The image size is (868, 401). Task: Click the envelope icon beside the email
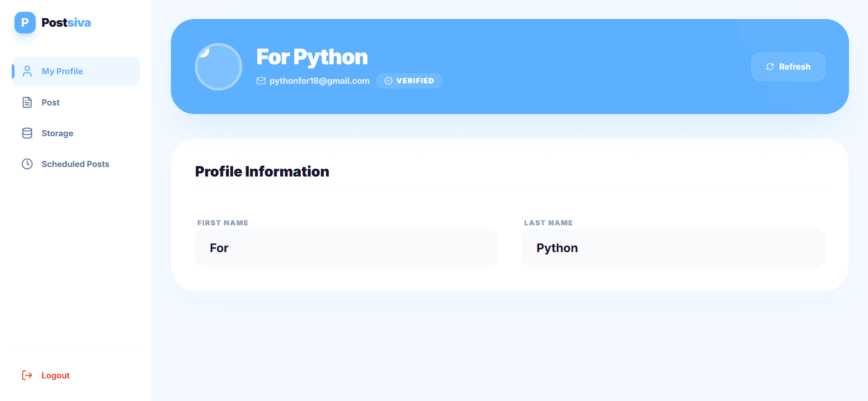pos(261,81)
